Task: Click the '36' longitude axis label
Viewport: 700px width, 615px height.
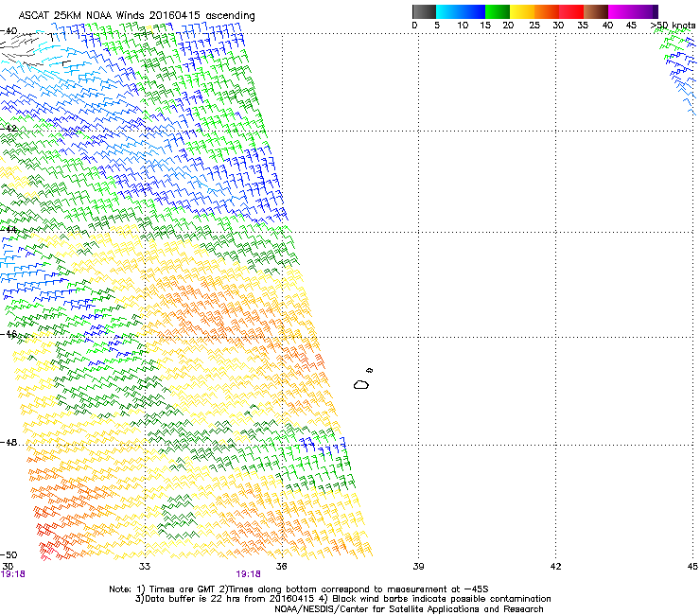Action: pyautogui.click(x=282, y=567)
